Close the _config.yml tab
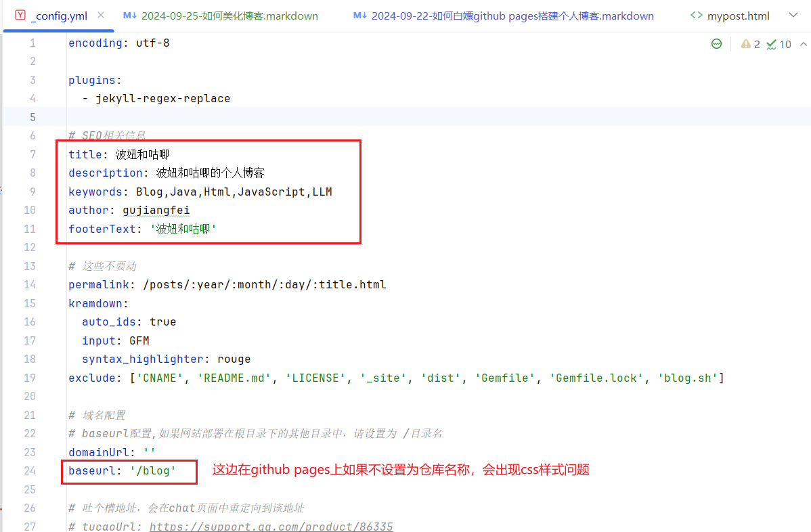 (x=101, y=16)
